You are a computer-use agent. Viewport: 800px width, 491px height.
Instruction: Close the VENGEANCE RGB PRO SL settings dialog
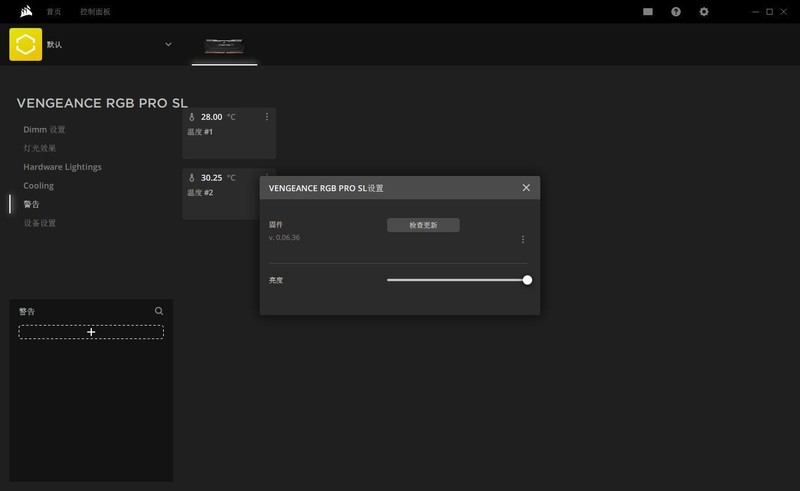pyautogui.click(x=526, y=188)
